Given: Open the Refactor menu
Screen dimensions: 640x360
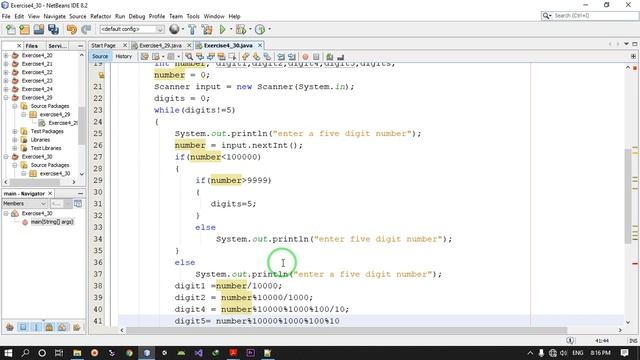Looking at the screenshot, I should click(x=100, y=16).
